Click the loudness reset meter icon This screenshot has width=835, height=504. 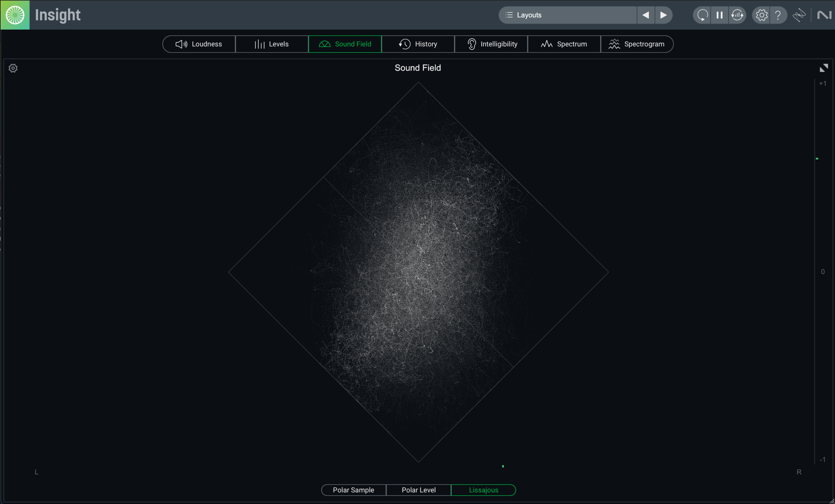tap(737, 15)
